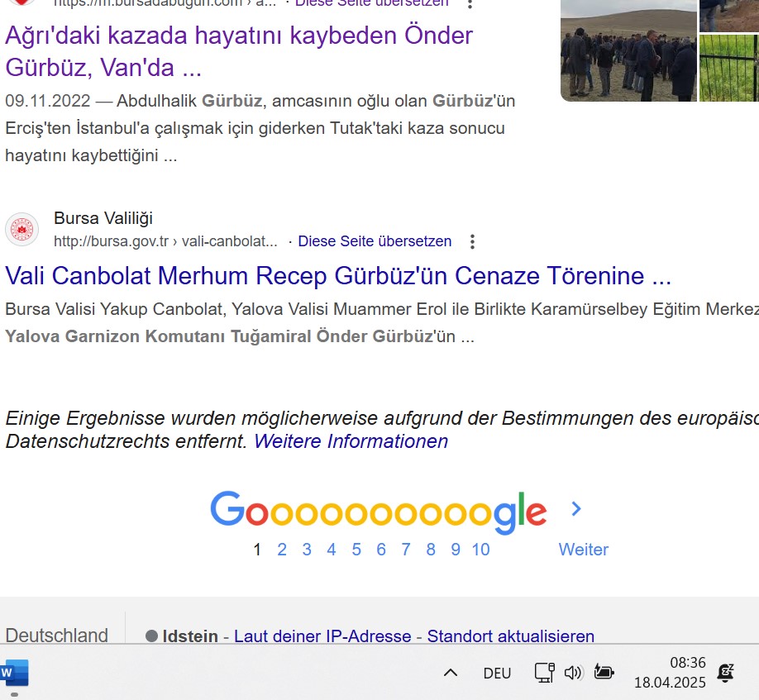Open the battery status tray icon
Image resolution: width=759 pixels, height=700 pixels.
pos(604,673)
